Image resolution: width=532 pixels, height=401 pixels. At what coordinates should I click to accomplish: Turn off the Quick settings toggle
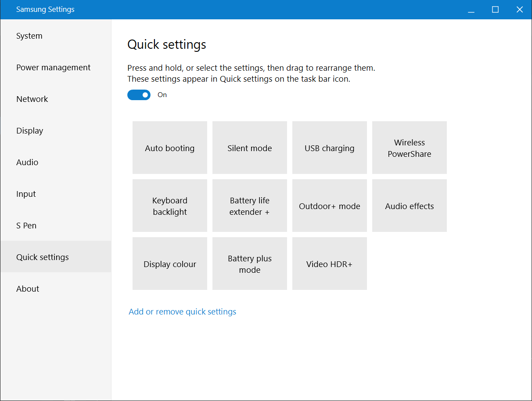139,95
